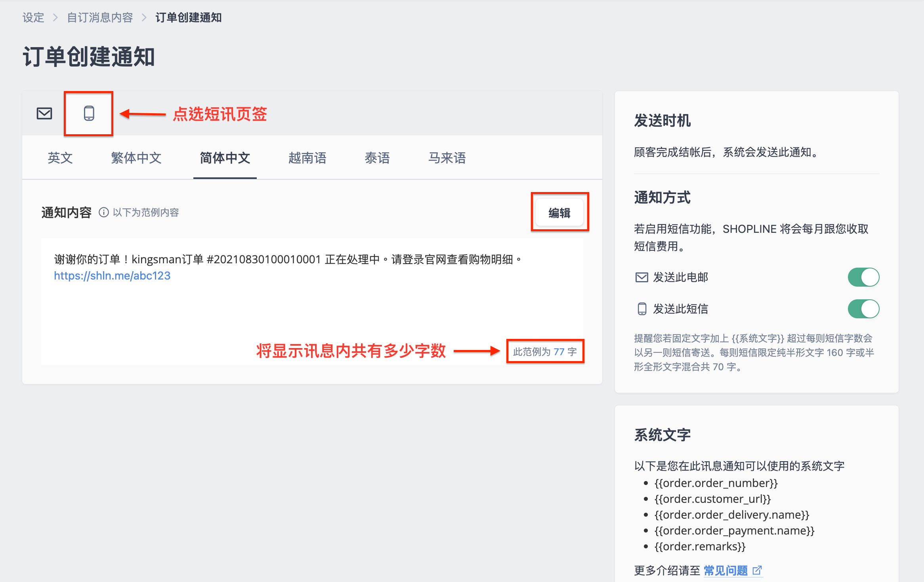Toggle the 发送此电邮 switch
Screen dimensions: 924x582
(x=863, y=277)
